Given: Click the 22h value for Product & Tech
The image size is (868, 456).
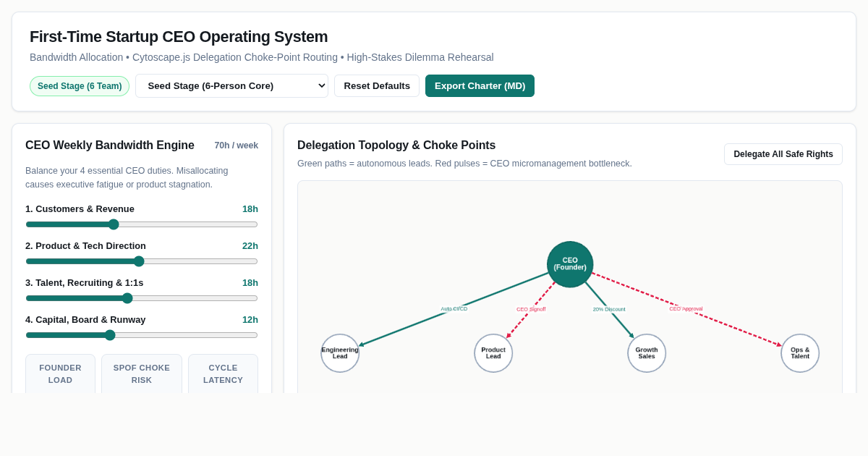Looking at the screenshot, I should [250, 246].
